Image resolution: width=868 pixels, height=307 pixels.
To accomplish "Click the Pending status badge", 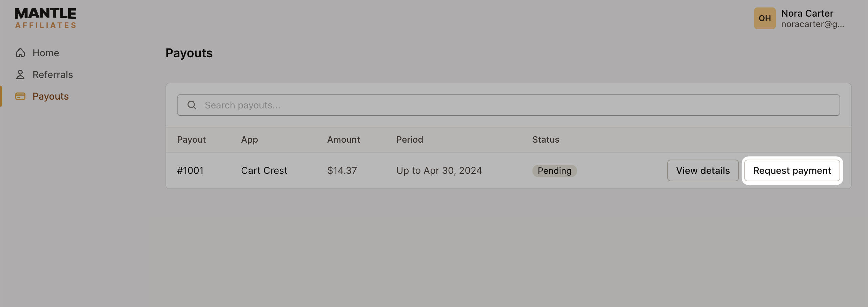I will tap(554, 170).
